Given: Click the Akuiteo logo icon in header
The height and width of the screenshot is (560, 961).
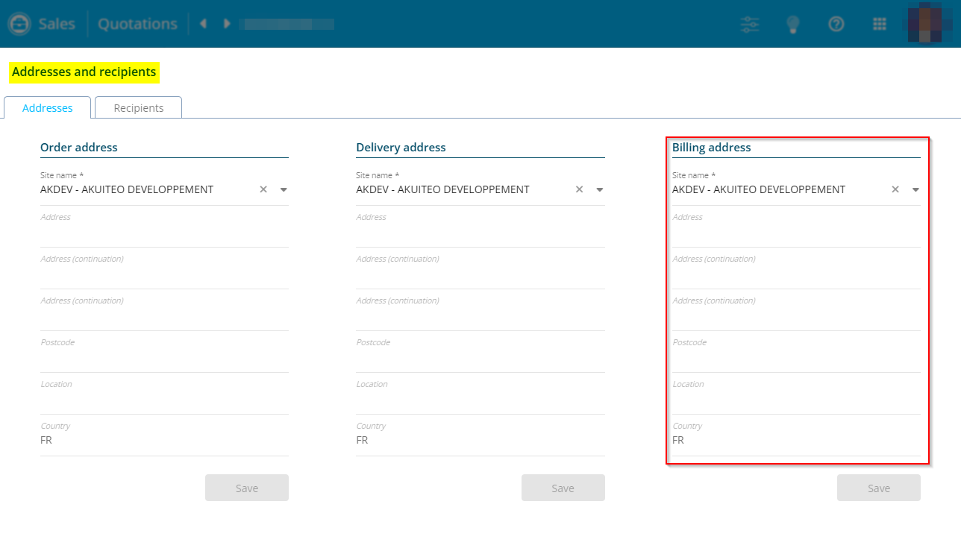Looking at the screenshot, I should (x=19, y=24).
